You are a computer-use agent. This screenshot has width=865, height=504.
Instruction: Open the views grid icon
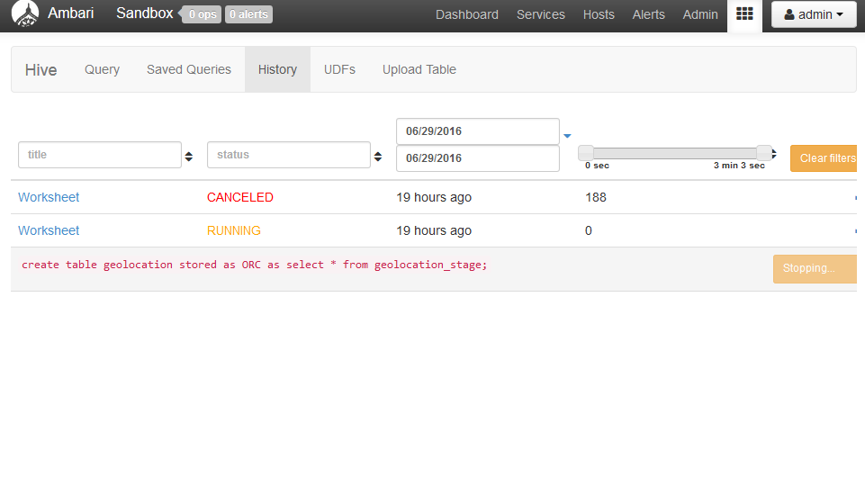[744, 14]
